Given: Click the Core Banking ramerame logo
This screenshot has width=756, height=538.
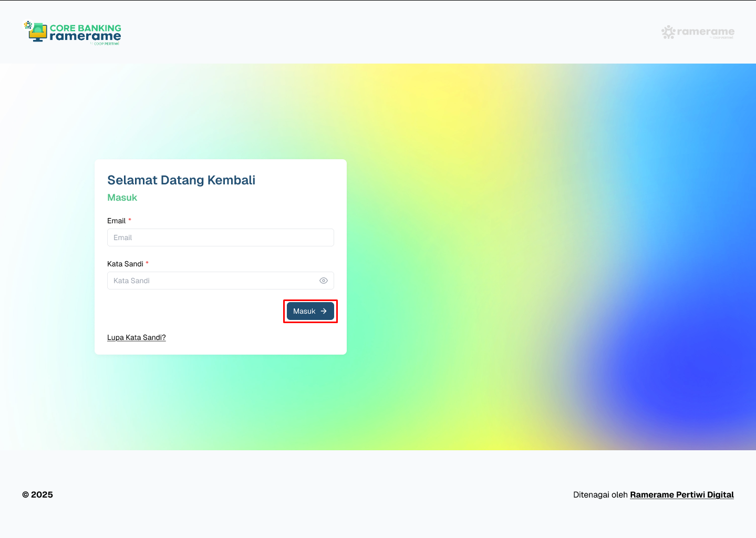Looking at the screenshot, I should tap(73, 32).
